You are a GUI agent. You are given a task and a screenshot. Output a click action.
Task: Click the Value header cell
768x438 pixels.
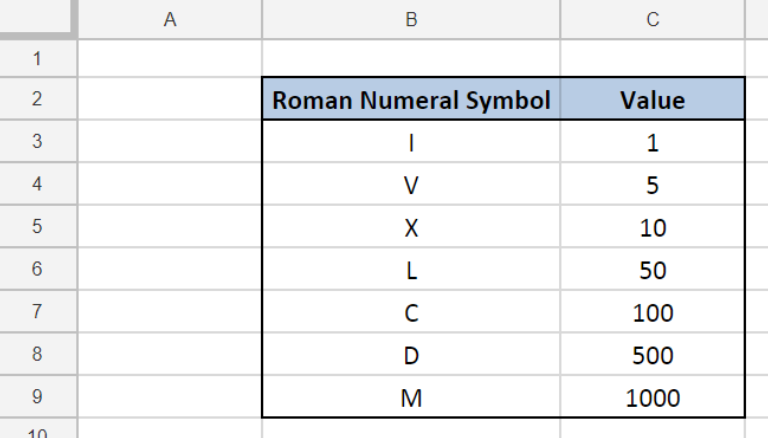click(x=652, y=98)
